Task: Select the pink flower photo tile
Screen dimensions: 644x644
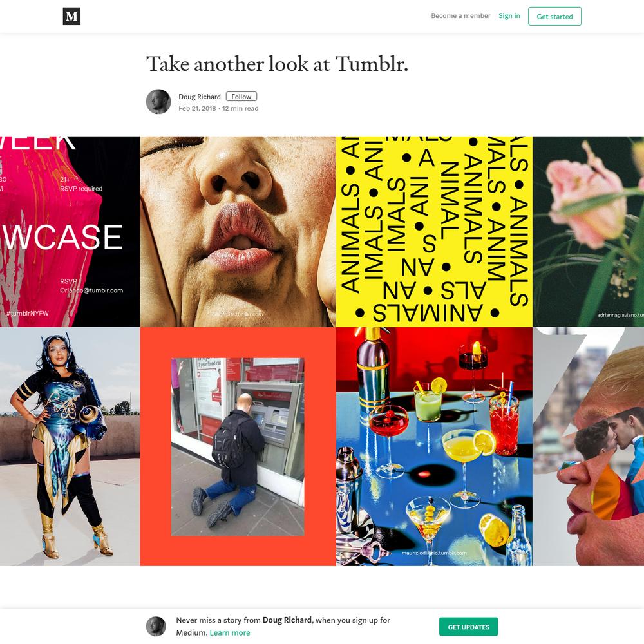Action: [x=588, y=232]
